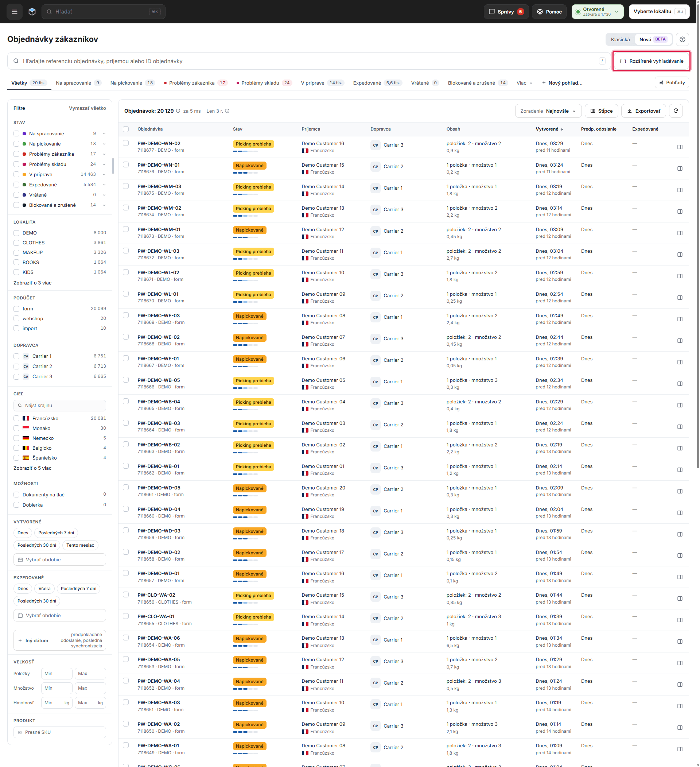This screenshot has height=767, width=700.
Task: Open side panel for PW-DEMO-WM-03
Action: 680,190
